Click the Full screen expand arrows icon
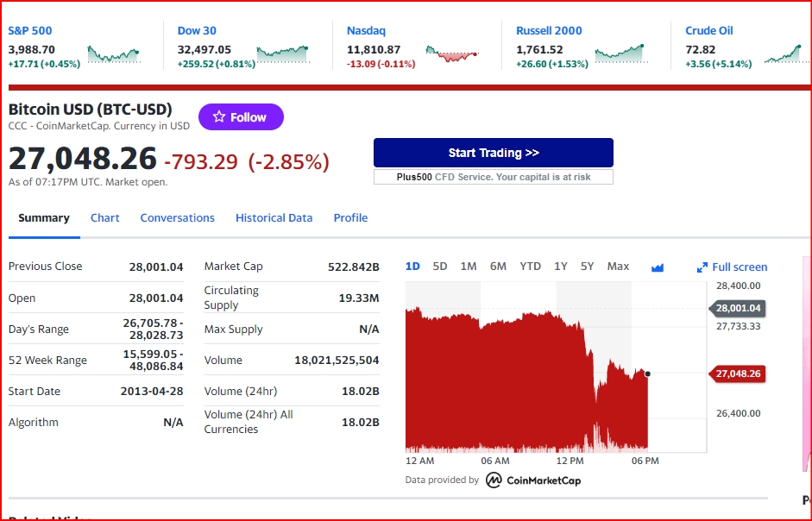Image resolution: width=812 pixels, height=521 pixels. [702, 267]
